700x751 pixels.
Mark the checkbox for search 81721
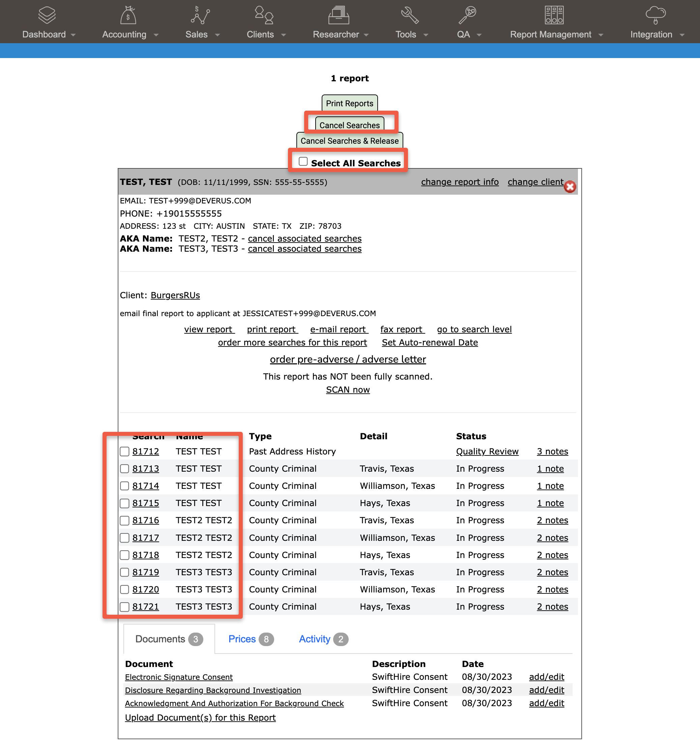click(x=125, y=607)
